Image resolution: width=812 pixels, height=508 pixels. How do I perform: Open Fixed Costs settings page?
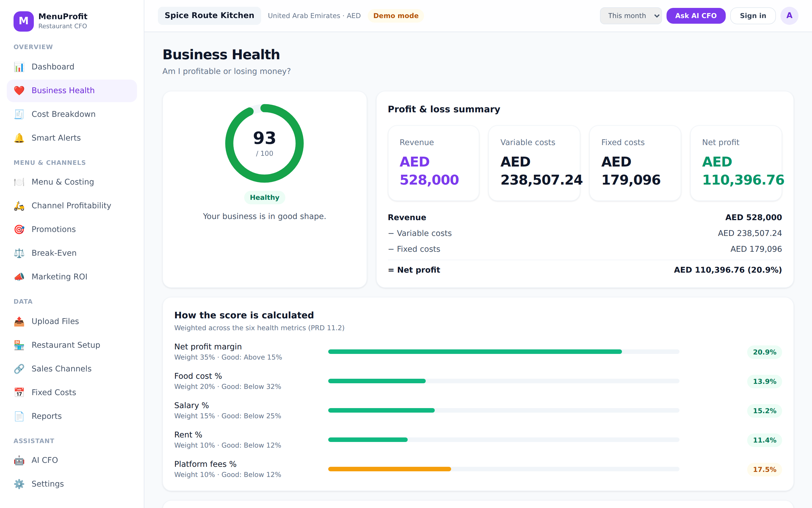(x=72, y=392)
